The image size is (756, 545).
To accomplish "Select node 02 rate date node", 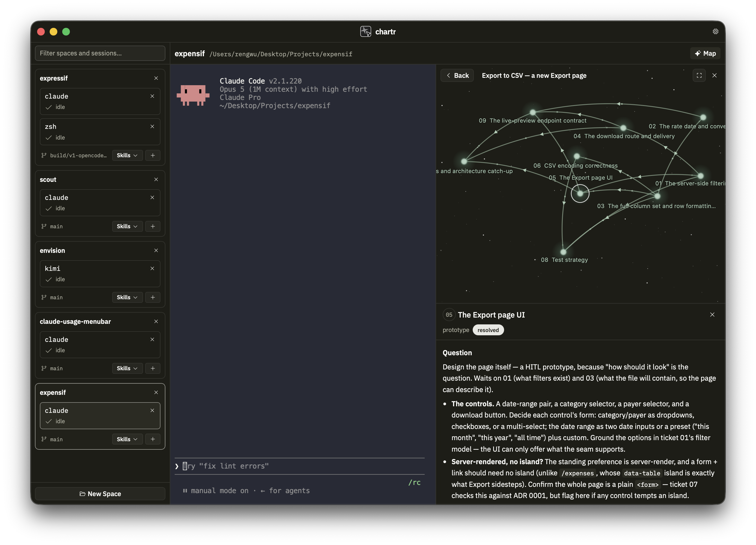I will pos(703,117).
